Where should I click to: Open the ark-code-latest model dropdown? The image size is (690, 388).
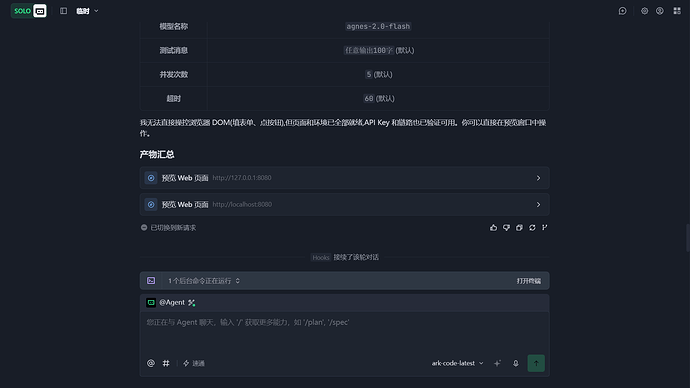coord(457,363)
